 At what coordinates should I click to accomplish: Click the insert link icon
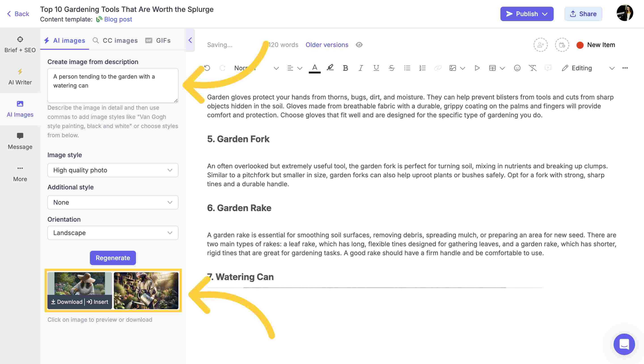[438, 68]
